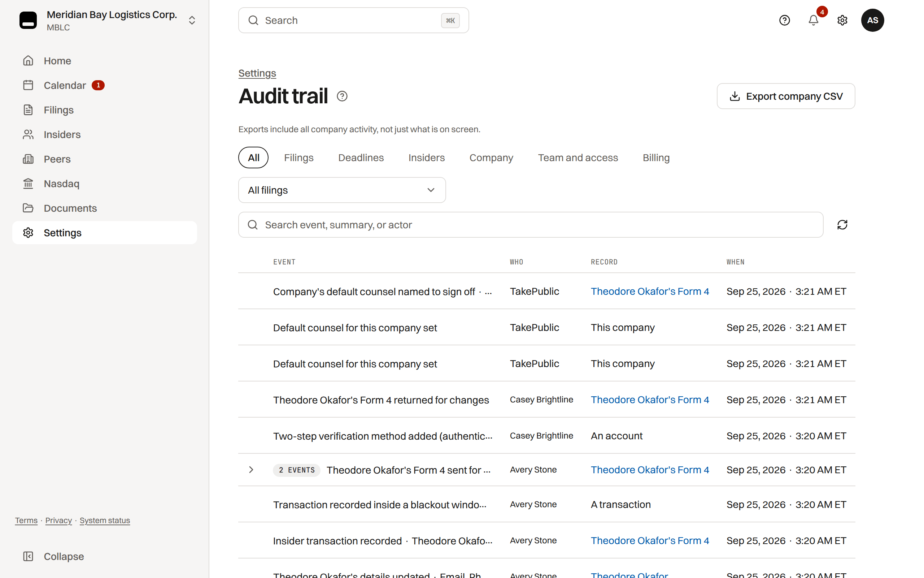The height and width of the screenshot is (578, 924).
Task: Open Form 4 link in returned for changes row
Action: 650,400
